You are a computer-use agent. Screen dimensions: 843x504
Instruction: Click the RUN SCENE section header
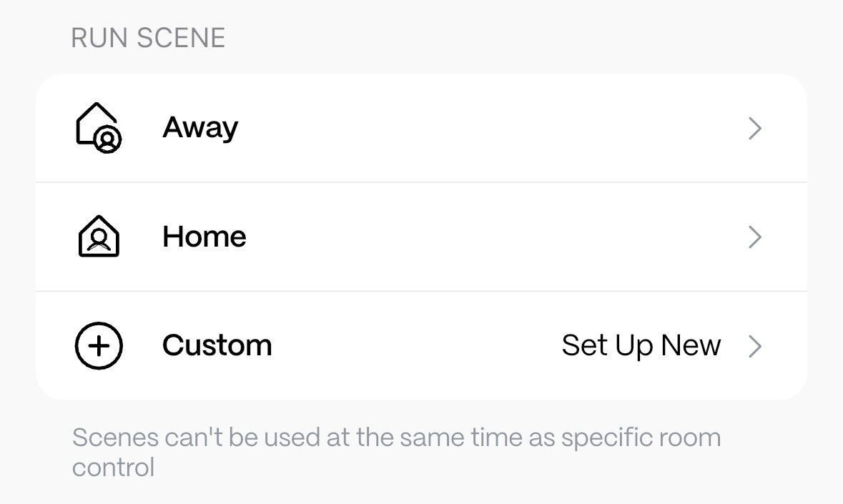pyautogui.click(x=148, y=38)
